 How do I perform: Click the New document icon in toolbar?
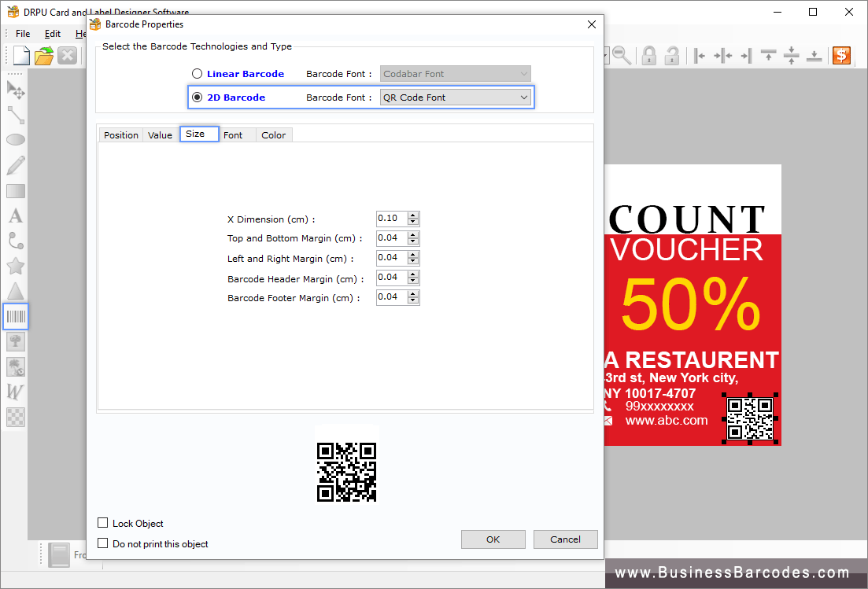pos(21,55)
